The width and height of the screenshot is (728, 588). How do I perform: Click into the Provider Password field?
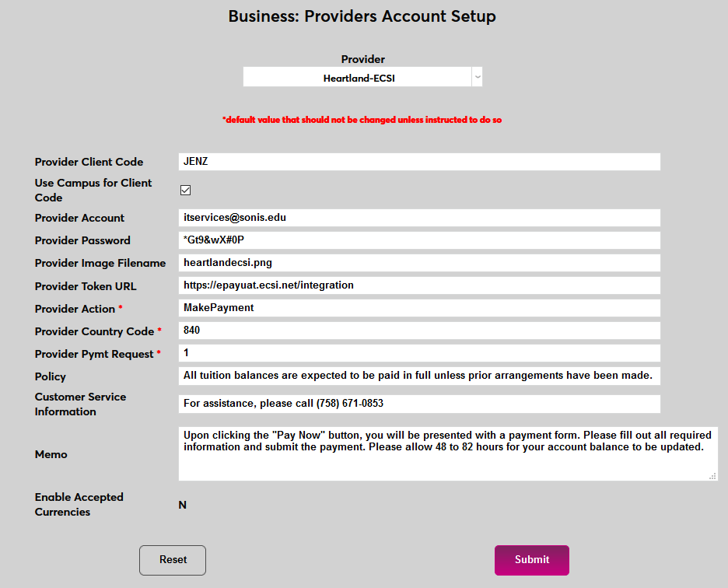(419, 240)
